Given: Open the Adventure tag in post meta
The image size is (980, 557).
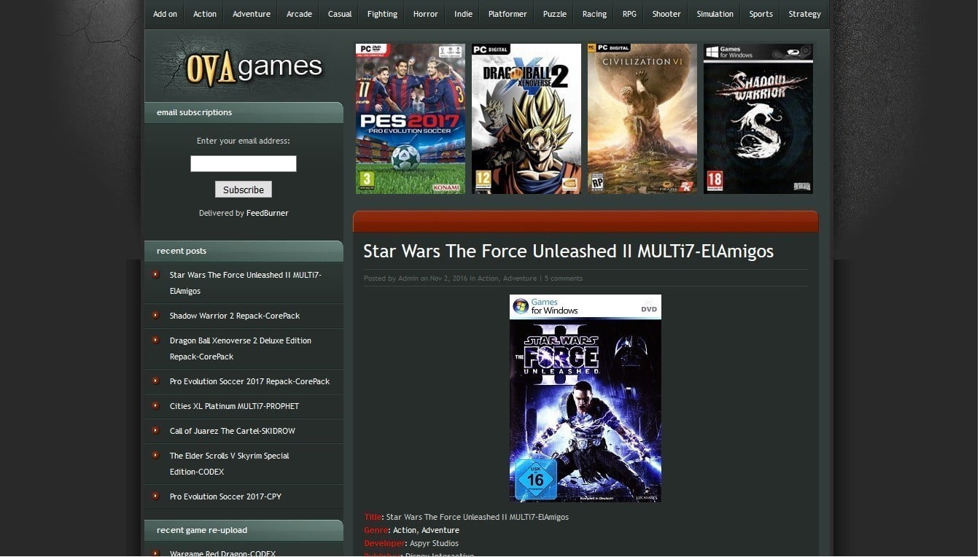Looking at the screenshot, I should 520,278.
